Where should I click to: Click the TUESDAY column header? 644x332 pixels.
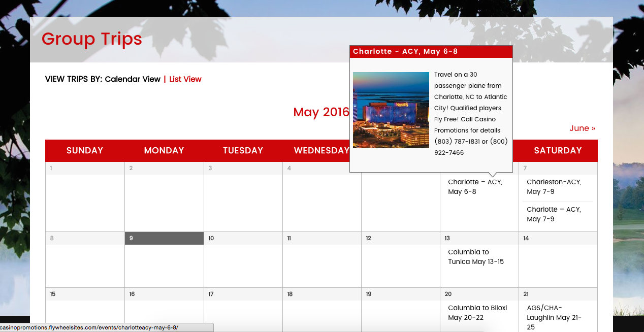(243, 151)
